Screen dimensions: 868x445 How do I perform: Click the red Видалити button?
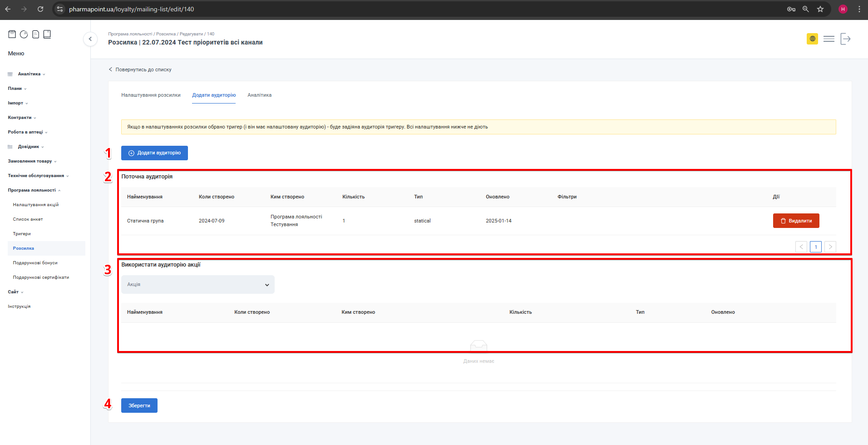tap(796, 221)
